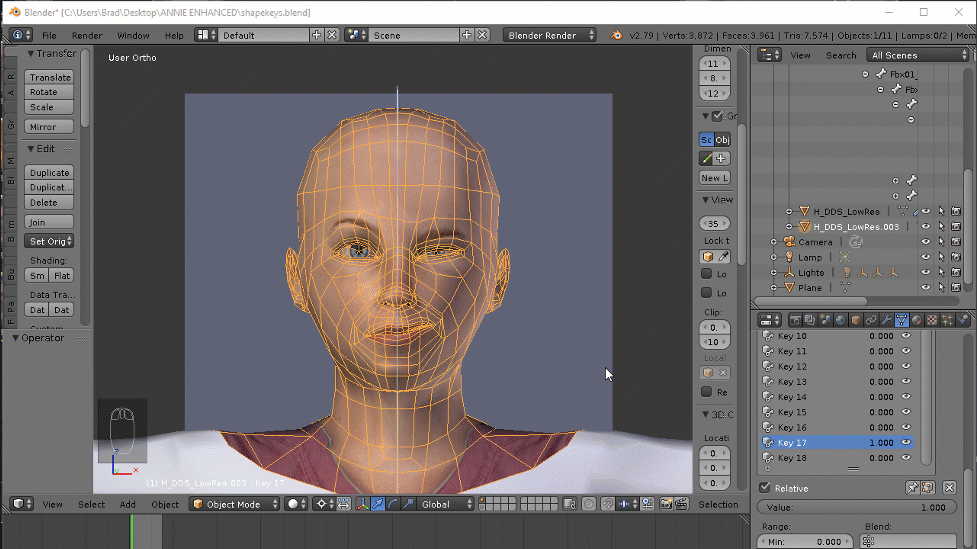Open the Render camera properties tab

(796, 320)
